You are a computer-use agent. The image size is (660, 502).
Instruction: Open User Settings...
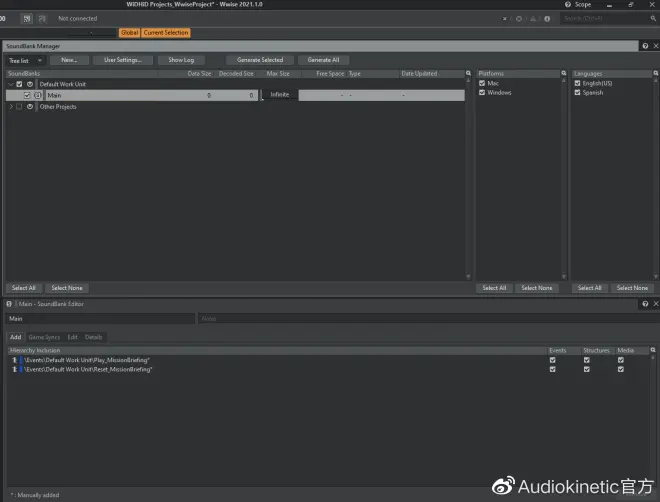[123, 60]
